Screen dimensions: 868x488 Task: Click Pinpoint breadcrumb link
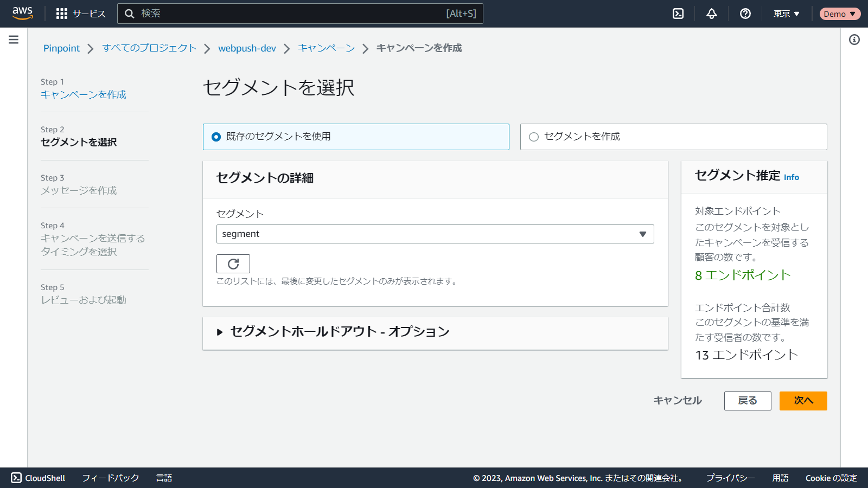tap(61, 48)
